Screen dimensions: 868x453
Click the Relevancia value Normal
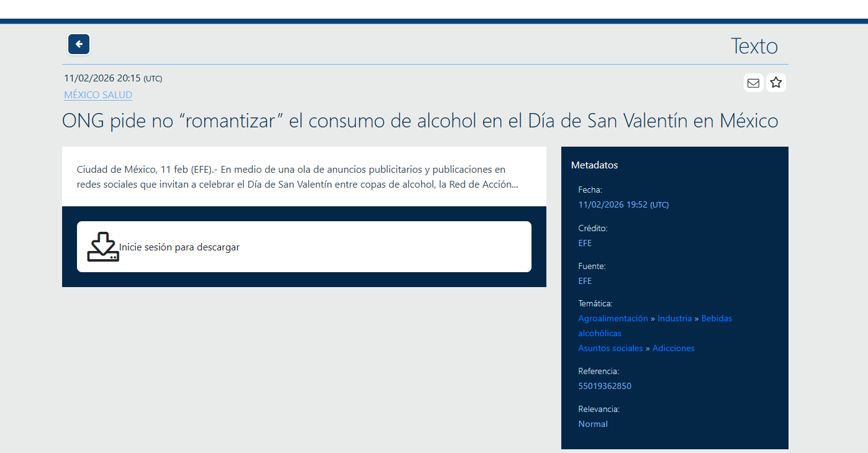click(x=593, y=424)
